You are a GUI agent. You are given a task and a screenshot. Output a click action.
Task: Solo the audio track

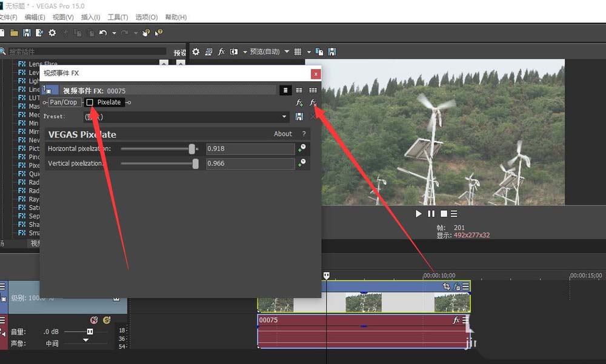tap(107, 320)
